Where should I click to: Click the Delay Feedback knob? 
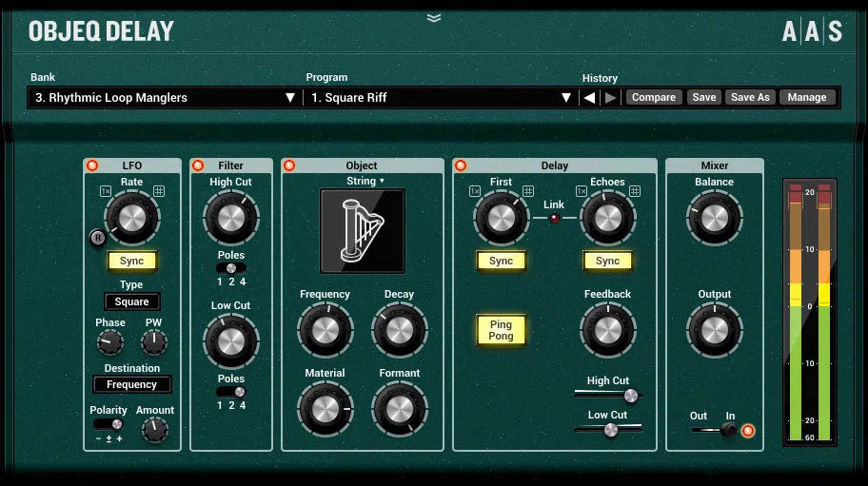point(607,331)
